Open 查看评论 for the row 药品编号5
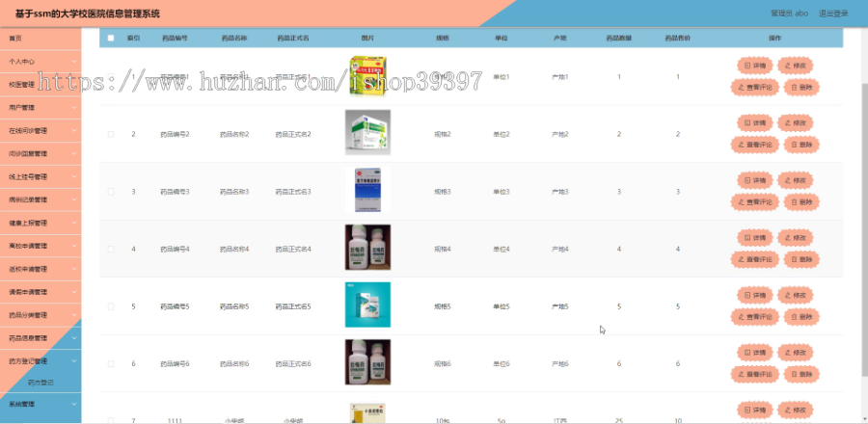 [x=754, y=317]
